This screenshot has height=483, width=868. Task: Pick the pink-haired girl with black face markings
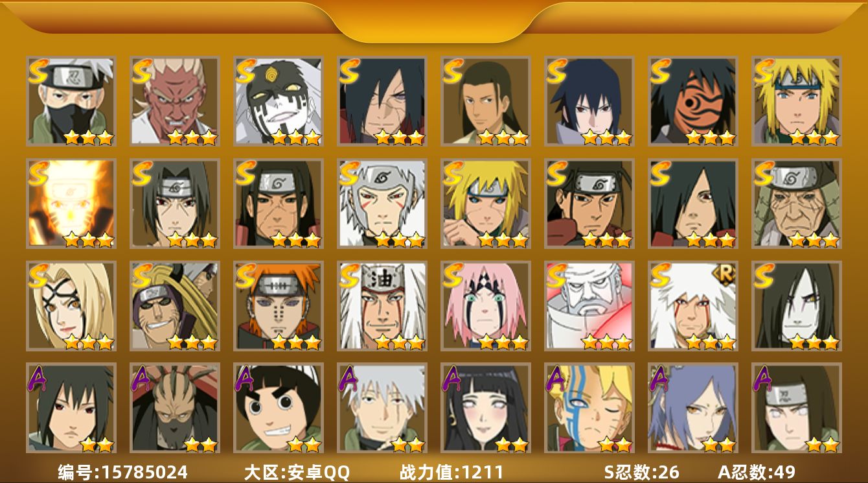(486, 306)
